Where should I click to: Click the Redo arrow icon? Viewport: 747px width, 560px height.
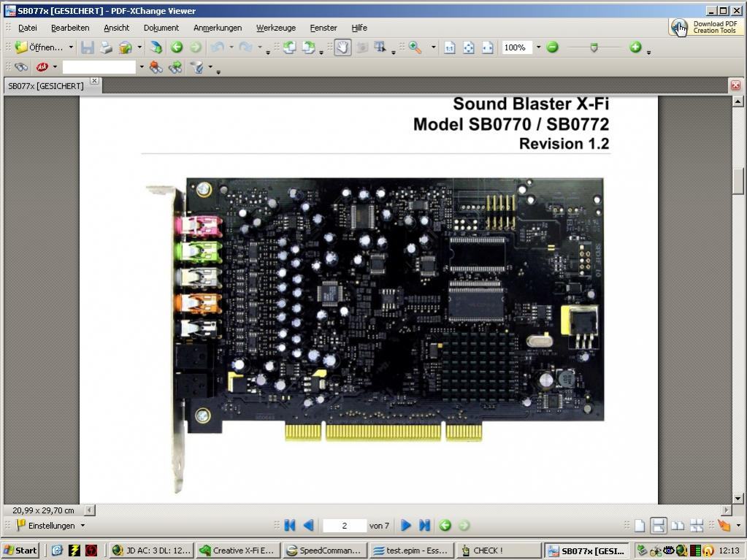(x=246, y=47)
